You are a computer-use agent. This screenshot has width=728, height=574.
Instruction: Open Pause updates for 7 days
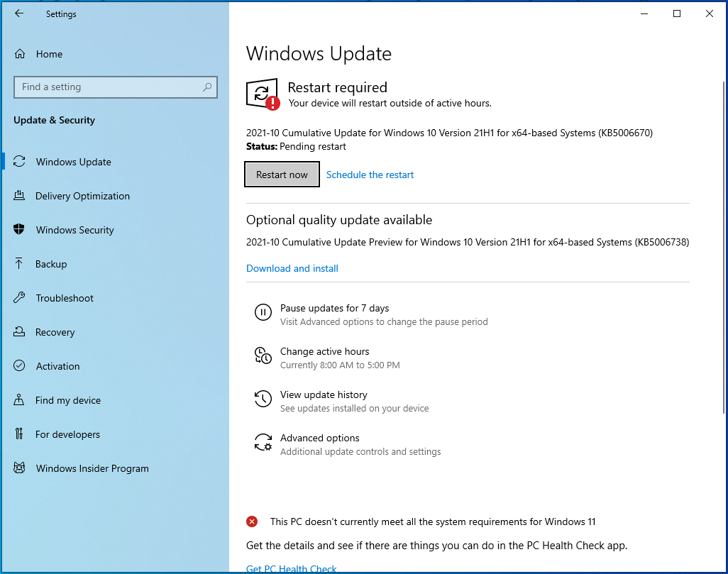coord(334,308)
